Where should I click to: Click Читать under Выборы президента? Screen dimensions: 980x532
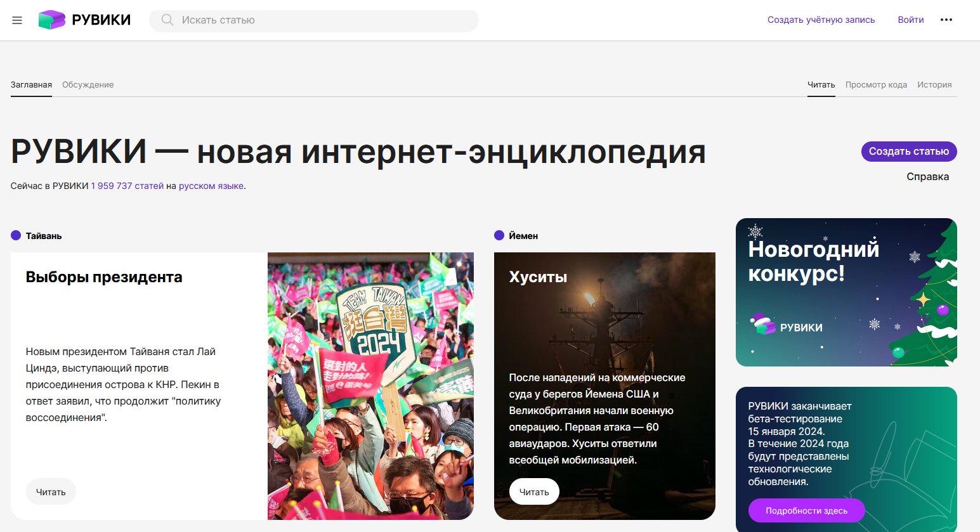point(51,492)
